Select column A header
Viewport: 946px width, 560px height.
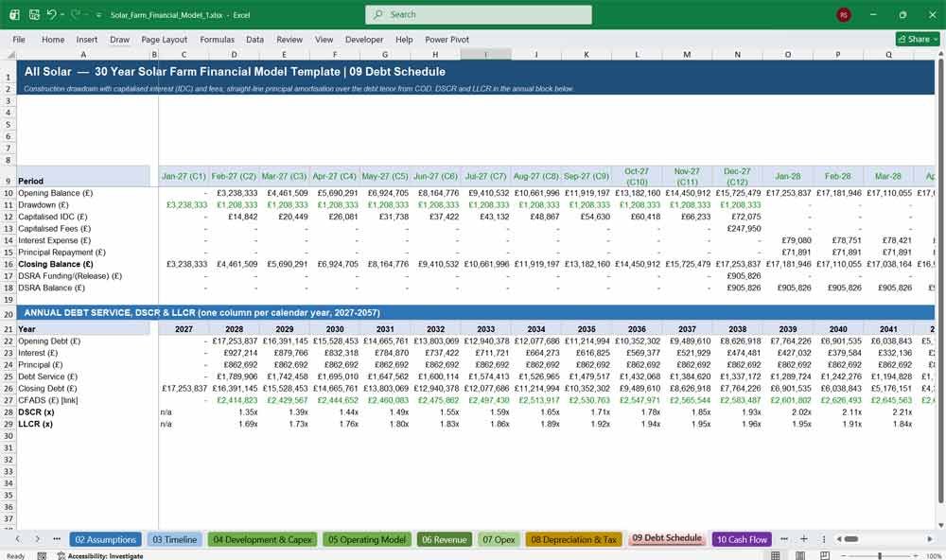point(83,54)
